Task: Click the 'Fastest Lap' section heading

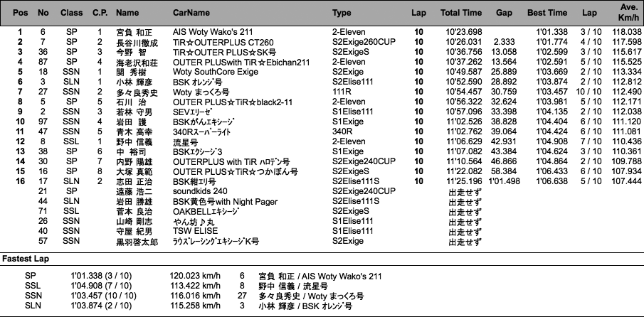Action: point(26,259)
